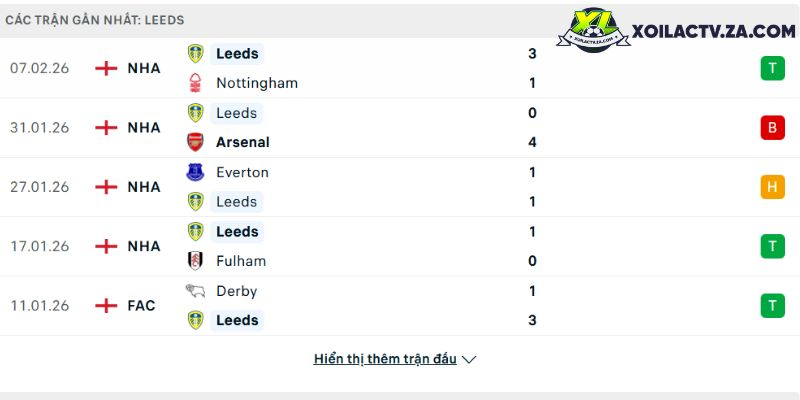The height and width of the screenshot is (400, 800).
Task: Click Leeds crest in the 07.02.26 match
Action: (x=196, y=54)
